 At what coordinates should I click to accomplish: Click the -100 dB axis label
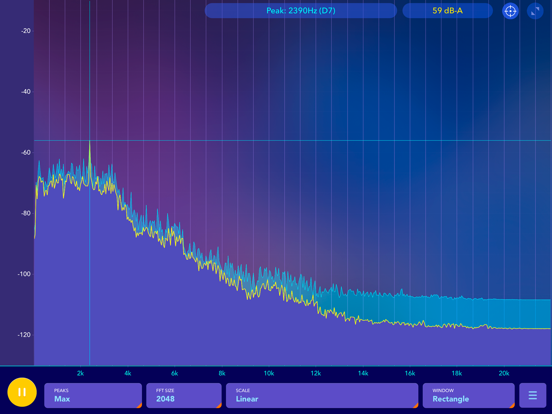[24, 274]
